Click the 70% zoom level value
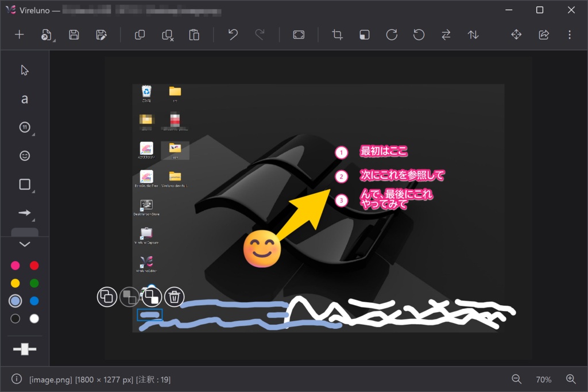588x392 pixels. tap(543, 379)
